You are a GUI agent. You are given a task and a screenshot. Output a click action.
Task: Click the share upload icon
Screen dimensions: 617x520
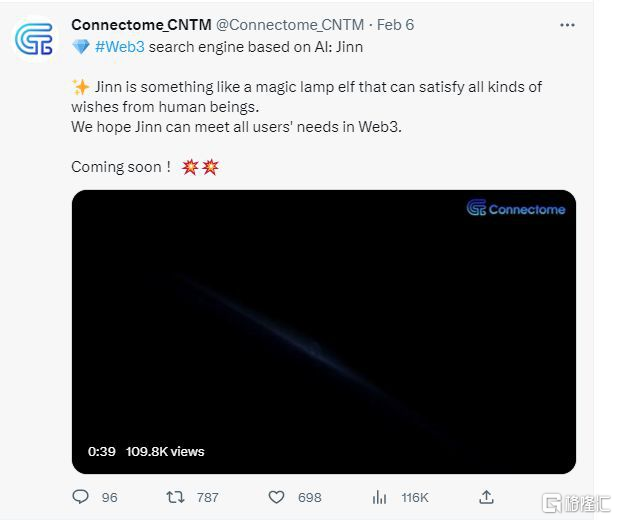pos(486,497)
